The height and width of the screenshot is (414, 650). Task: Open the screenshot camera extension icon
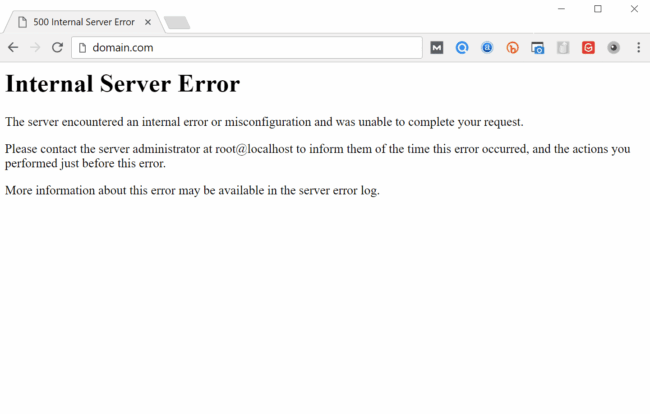click(537, 47)
